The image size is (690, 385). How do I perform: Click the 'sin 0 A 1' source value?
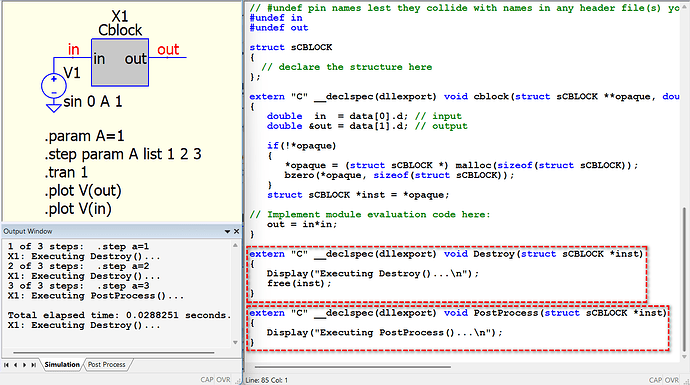coord(93,102)
